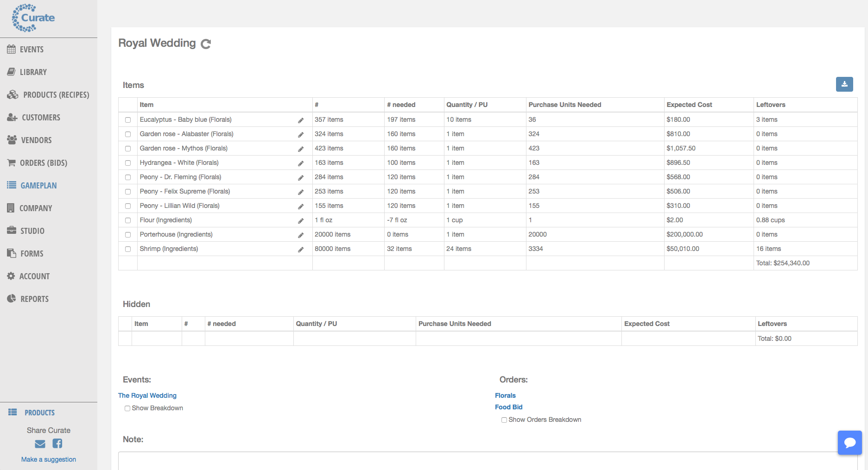Open Events in the sidebar
The width and height of the screenshot is (868, 470).
pos(32,50)
